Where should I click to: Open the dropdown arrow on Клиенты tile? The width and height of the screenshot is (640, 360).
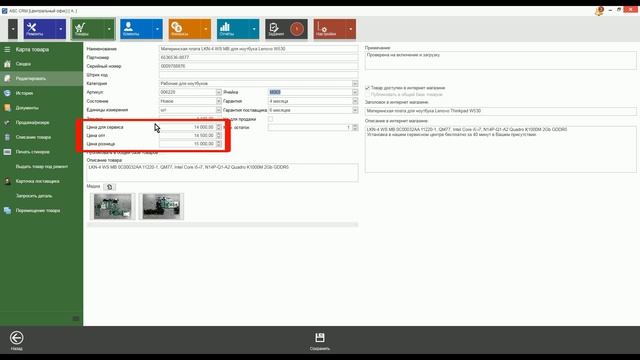pyautogui.click(x=157, y=29)
